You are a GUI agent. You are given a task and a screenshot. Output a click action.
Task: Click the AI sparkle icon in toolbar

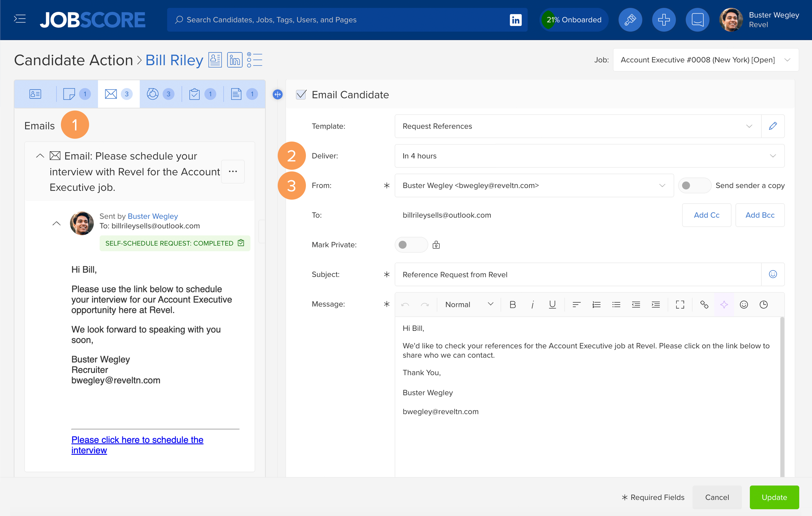click(724, 305)
